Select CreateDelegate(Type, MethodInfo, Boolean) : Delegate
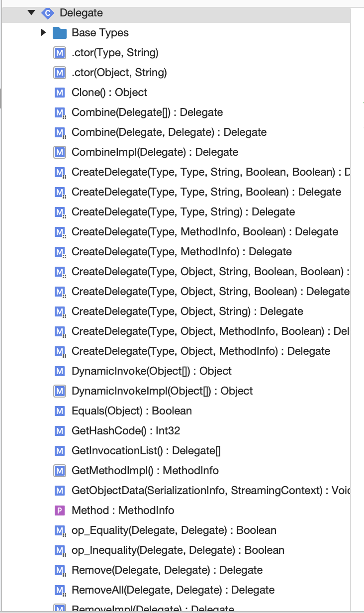 (205, 232)
